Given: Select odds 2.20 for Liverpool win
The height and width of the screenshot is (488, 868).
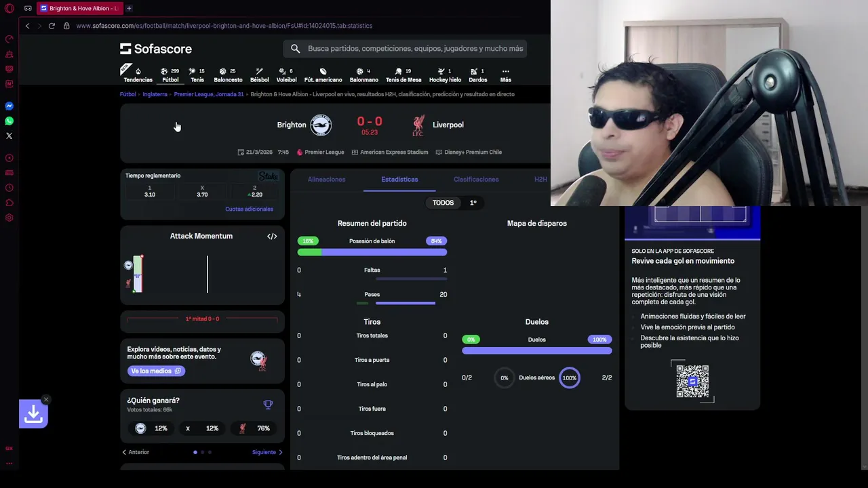Looking at the screenshot, I should pyautogui.click(x=255, y=192).
